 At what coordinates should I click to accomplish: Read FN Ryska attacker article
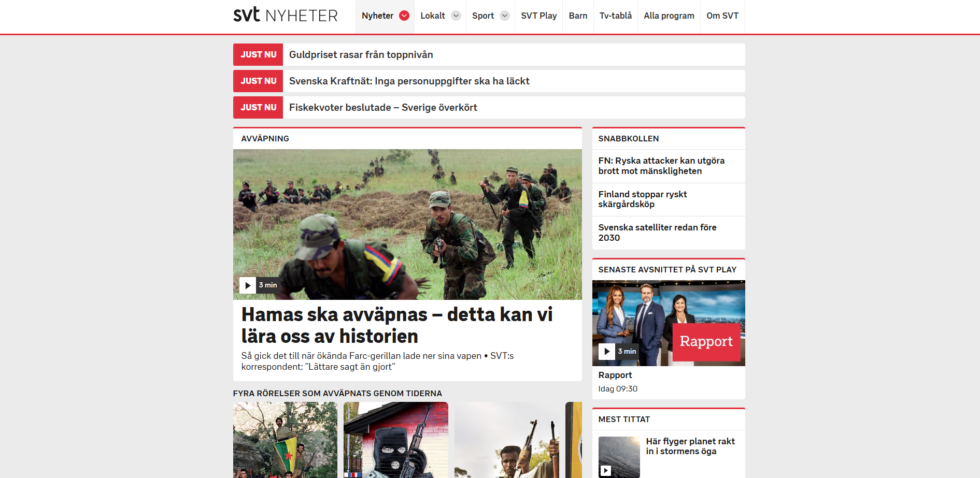[x=661, y=166]
